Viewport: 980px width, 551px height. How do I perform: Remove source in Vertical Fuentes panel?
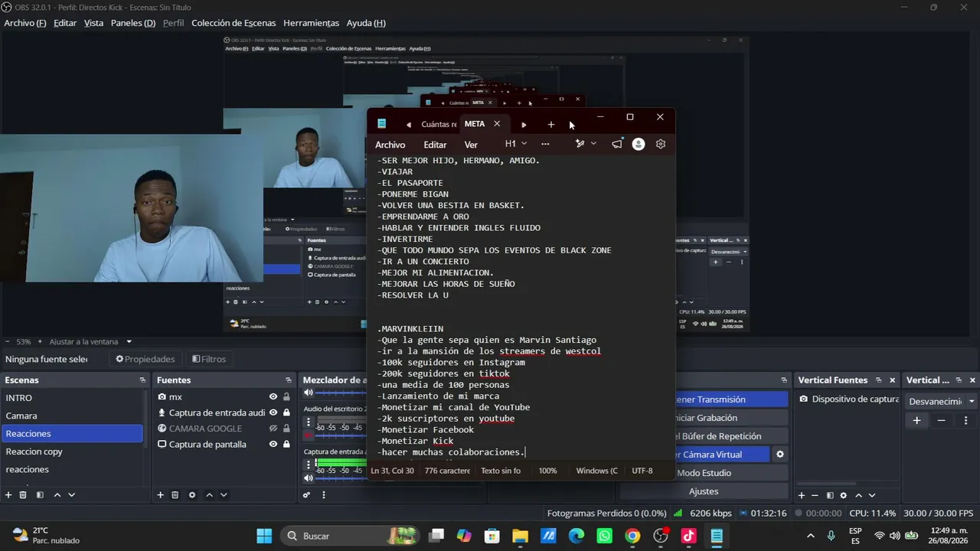click(815, 495)
